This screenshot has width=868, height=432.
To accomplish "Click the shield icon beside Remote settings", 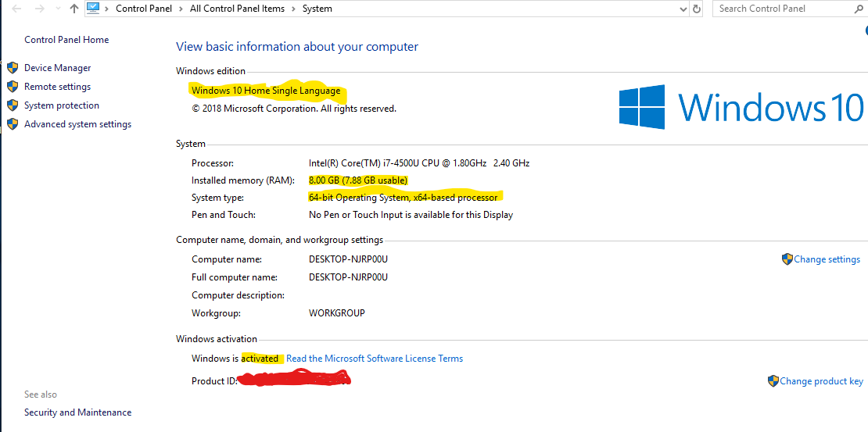I will (x=13, y=87).
